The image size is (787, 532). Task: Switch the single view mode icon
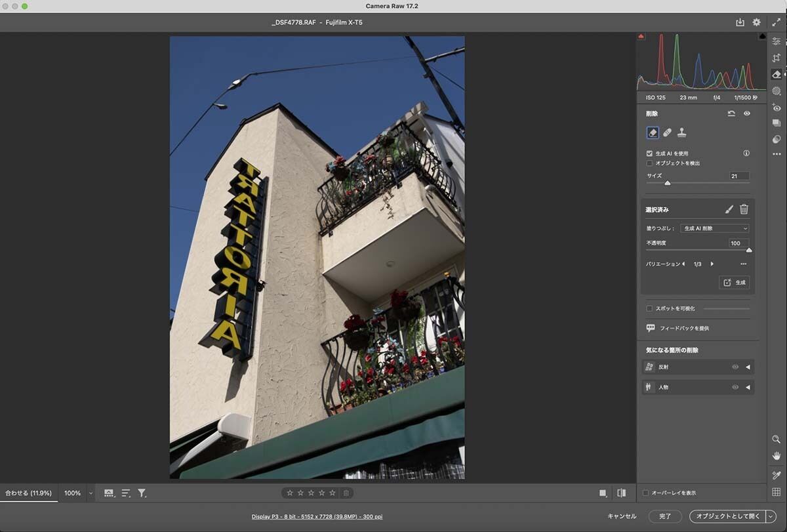pyautogui.click(x=603, y=493)
